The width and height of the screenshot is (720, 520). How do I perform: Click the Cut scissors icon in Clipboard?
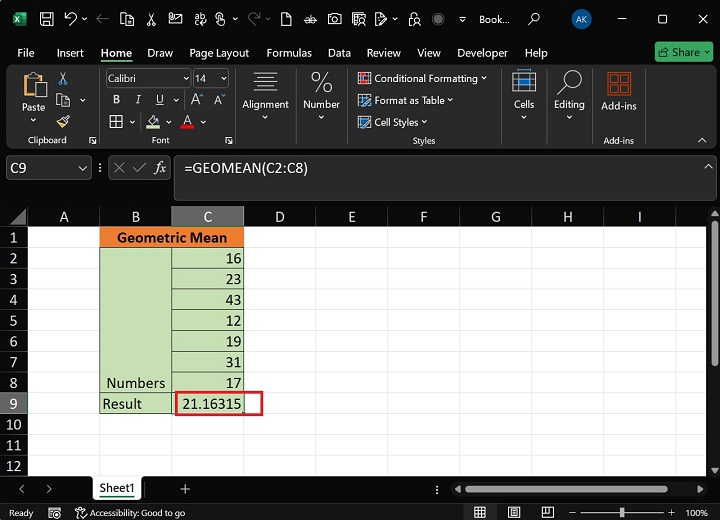tap(63, 79)
